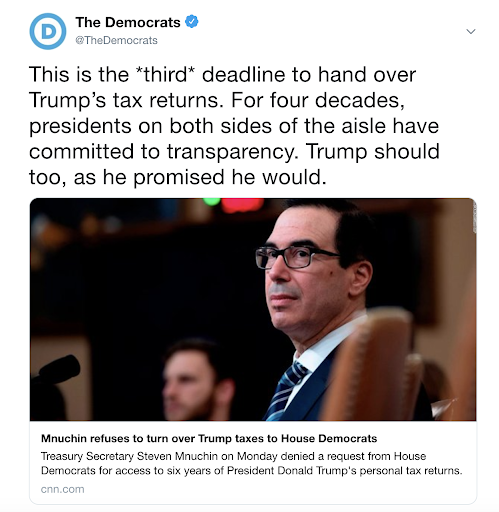499x512 pixels.
Task: Click the final line "too, as he promised he would."
Action: (x=178, y=177)
